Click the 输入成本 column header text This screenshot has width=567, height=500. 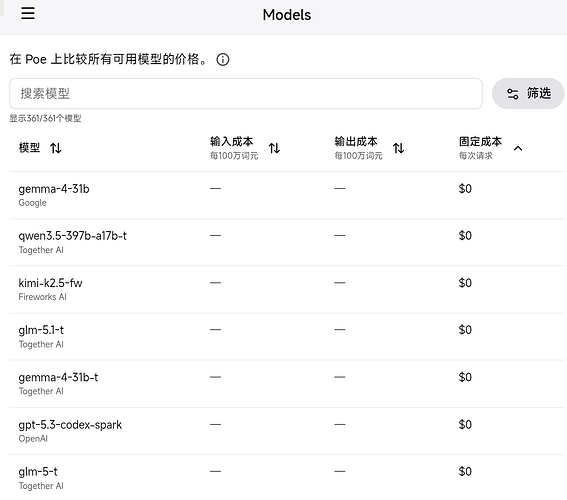pos(231,141)
